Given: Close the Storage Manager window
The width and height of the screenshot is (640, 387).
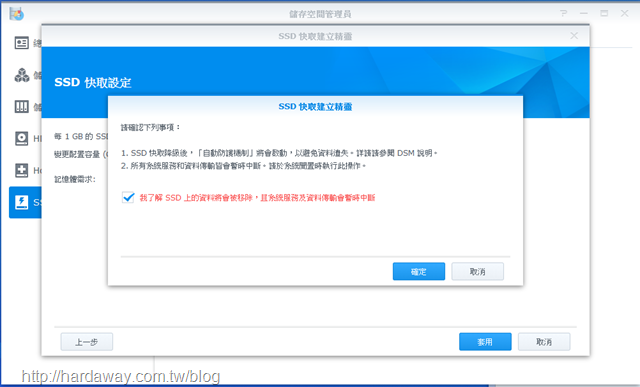Looking at the screenshot, I should [x=624, y=13].
